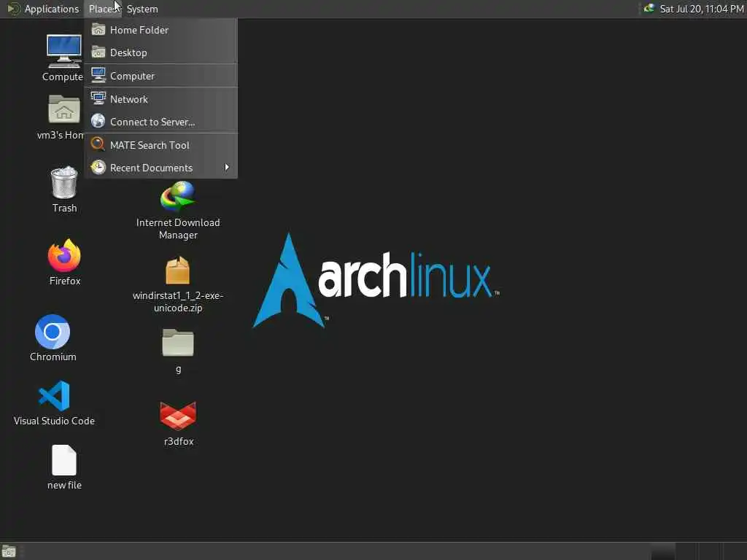Open the clock showing Sat Jul 20, 11:04 PM

(x=701, y=9)
